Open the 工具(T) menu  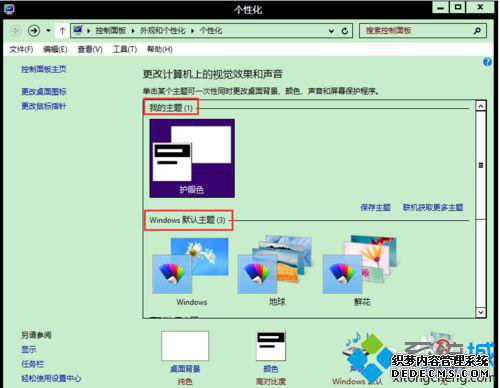(x=125, y=49)
